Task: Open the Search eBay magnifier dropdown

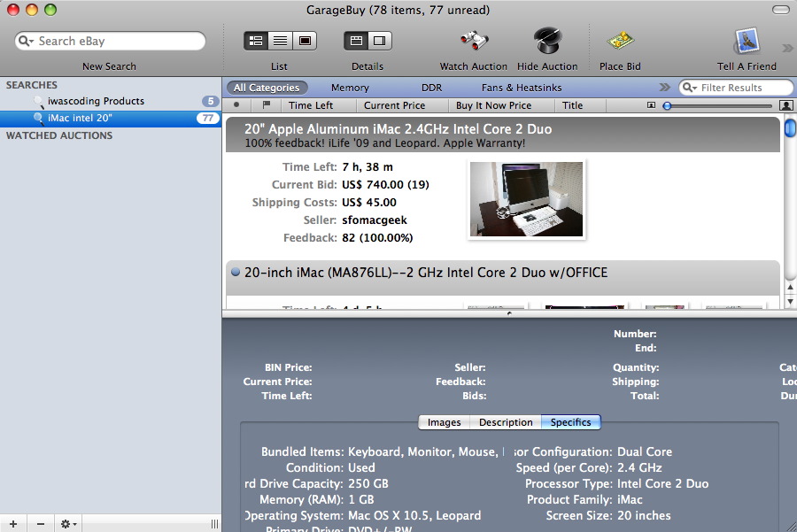Action: [26, 41]
